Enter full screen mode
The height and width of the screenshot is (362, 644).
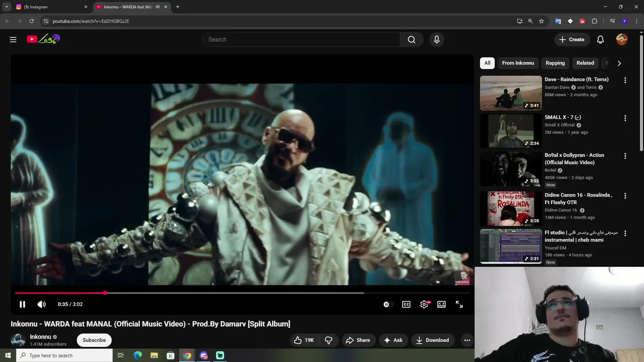(459, 304)
